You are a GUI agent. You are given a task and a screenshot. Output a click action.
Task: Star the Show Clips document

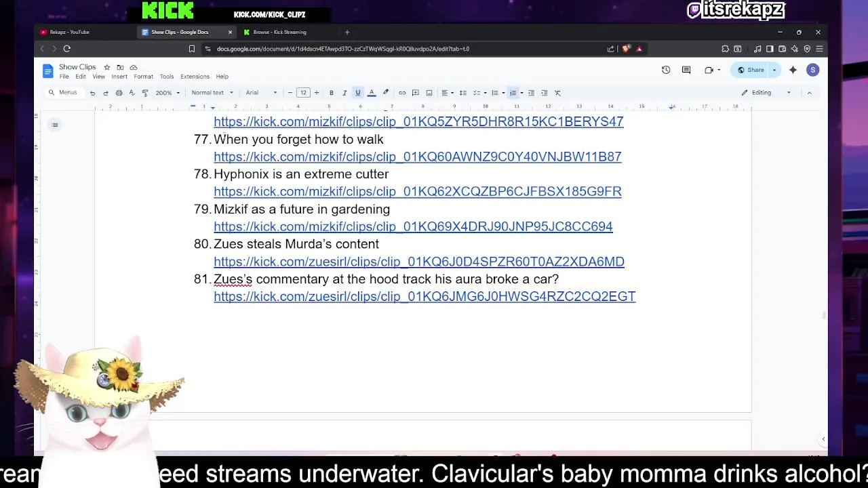(x=106, y=67)
